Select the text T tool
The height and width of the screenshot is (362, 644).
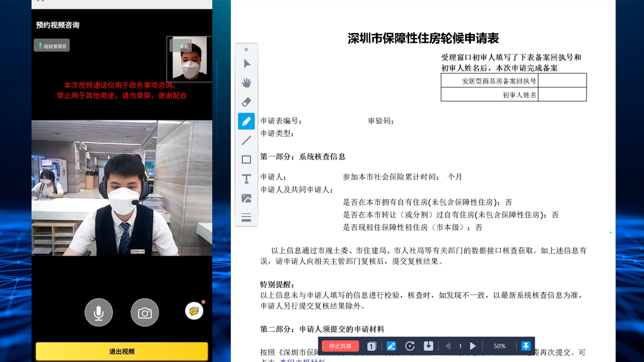[x=247, y=179]
